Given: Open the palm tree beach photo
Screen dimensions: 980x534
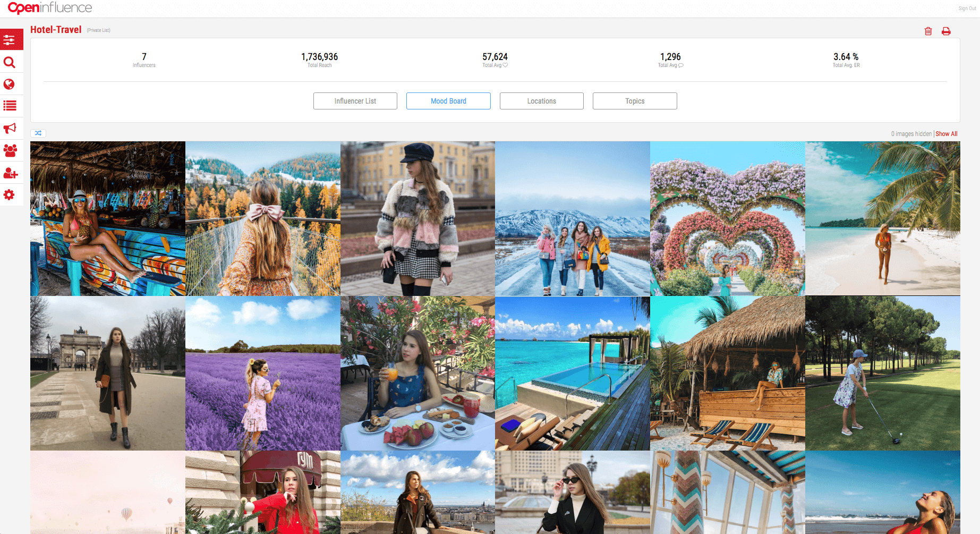Looking at the screenshot, I should 883,218.
